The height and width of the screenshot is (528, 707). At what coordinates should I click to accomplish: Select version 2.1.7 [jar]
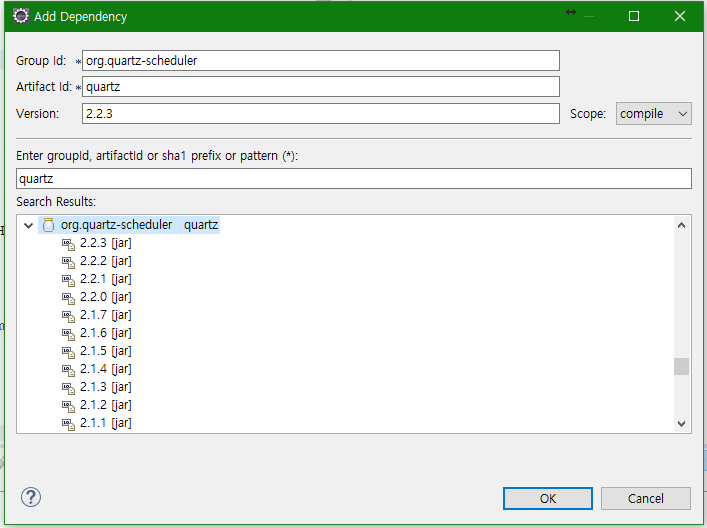pyautogui.click(x=106, y=315)
